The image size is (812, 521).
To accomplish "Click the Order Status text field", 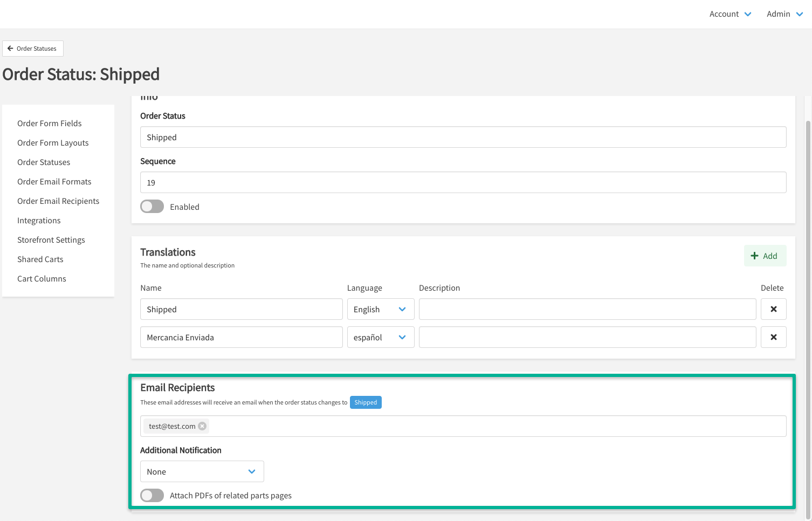I will pyautogui.click(x=463, y=137).
